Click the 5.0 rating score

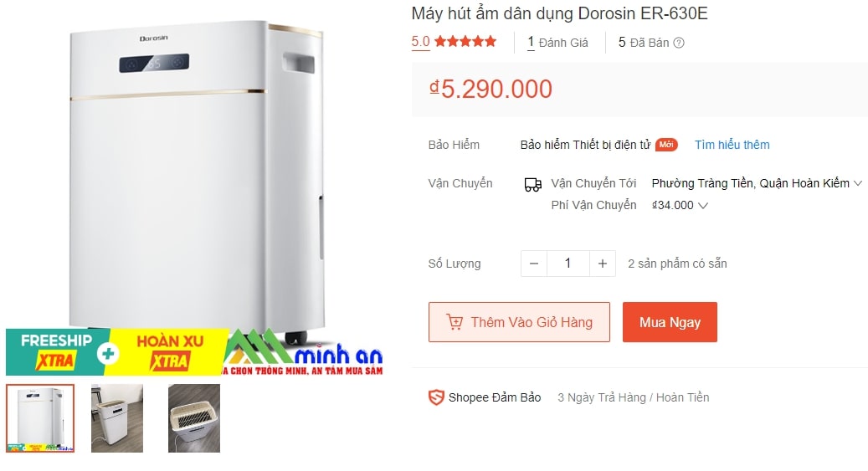(421, 42)
